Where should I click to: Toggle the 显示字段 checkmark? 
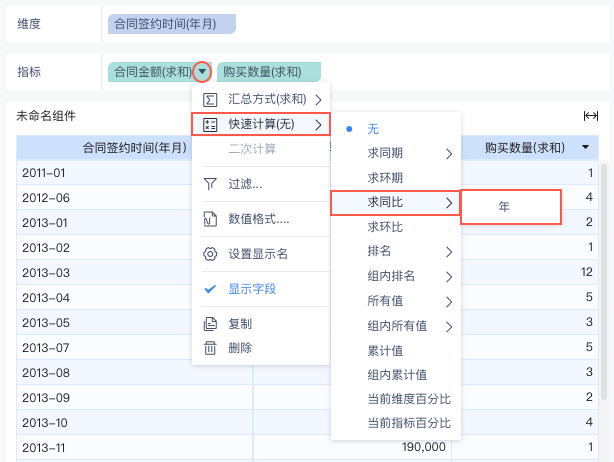(210, 289)
